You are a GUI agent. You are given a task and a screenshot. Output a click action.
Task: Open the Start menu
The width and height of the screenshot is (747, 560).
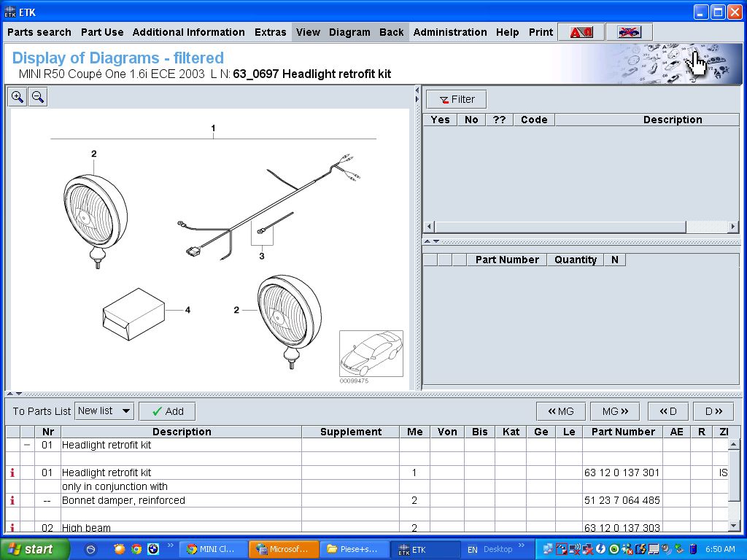(34, 549)
